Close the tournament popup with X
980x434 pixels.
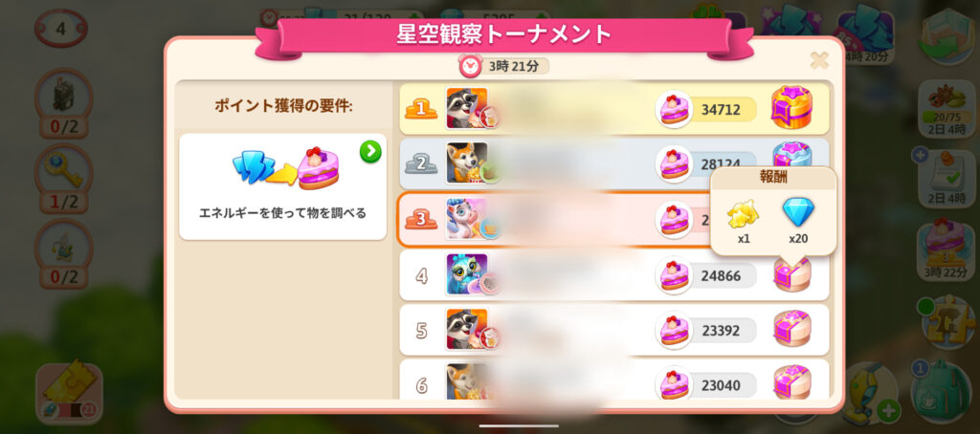click(x=819, y=60)
